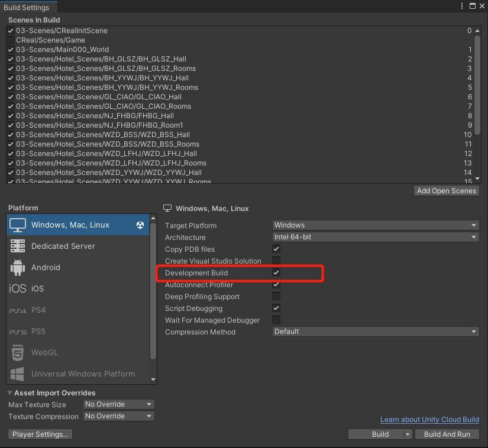Click the platform list vertical scrollbar
488x448 pixels.
153,291
